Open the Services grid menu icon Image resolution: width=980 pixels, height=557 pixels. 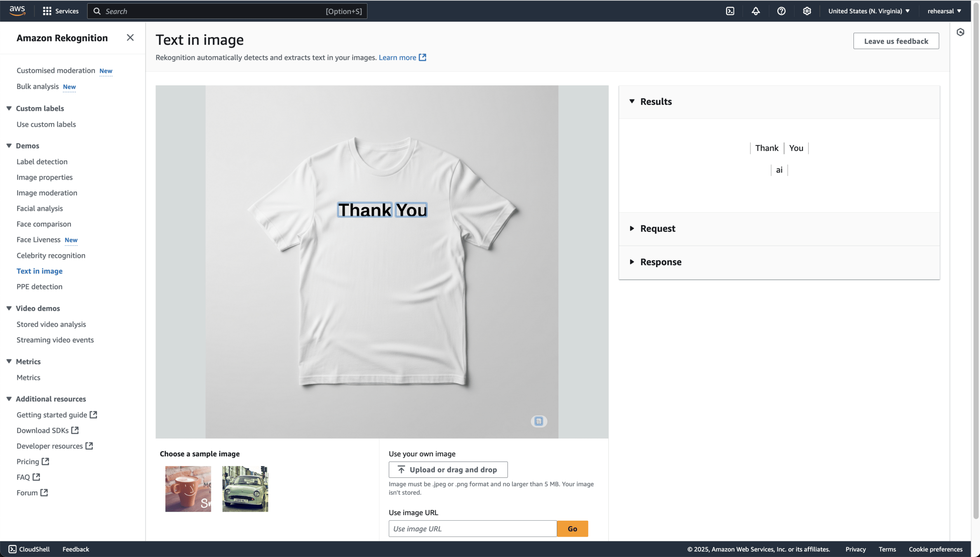point(47,11)
